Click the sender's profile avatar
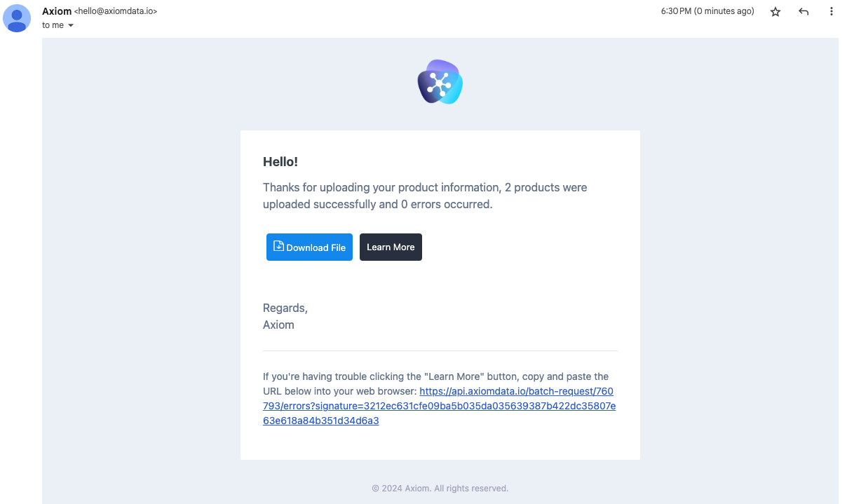The width and height of the screenshot is (847, 504). pos(17,18)
